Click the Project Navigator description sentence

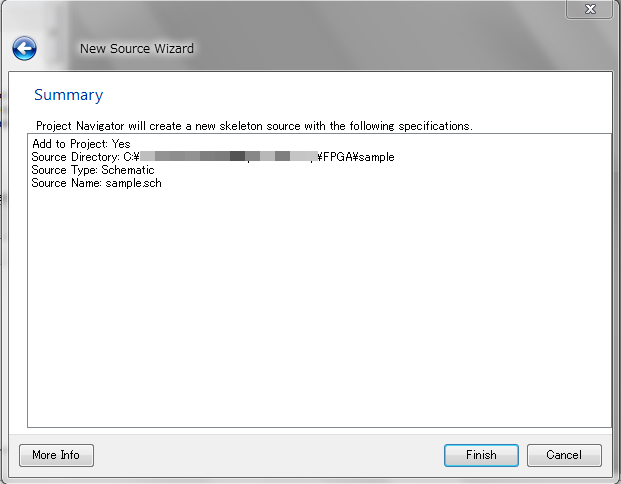[254, 126]
